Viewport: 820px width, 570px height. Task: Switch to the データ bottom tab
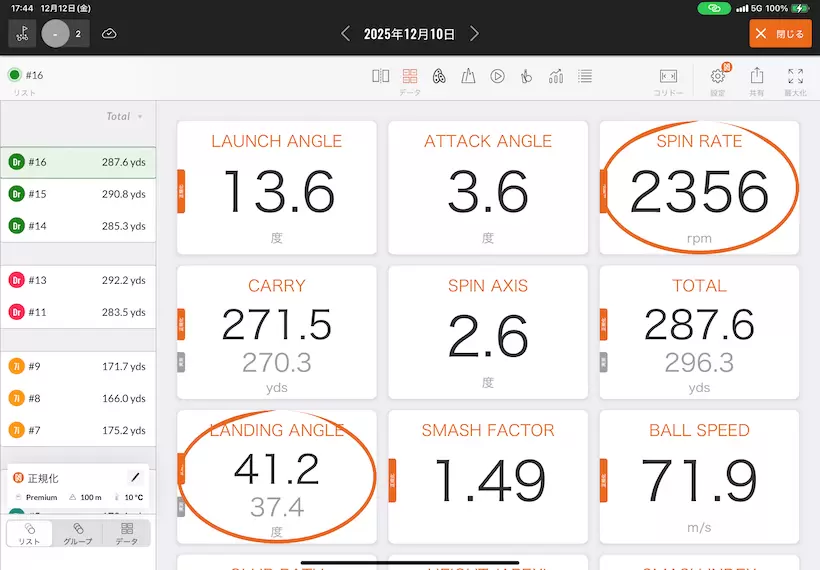[127, 533]
